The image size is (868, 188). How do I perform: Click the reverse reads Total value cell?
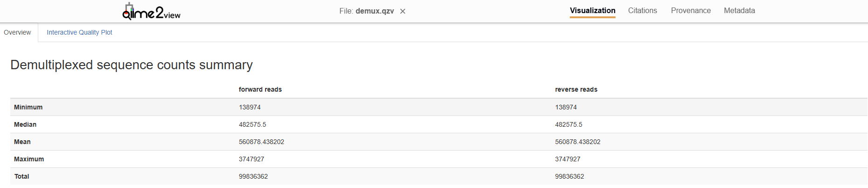[x=569, y=176]
